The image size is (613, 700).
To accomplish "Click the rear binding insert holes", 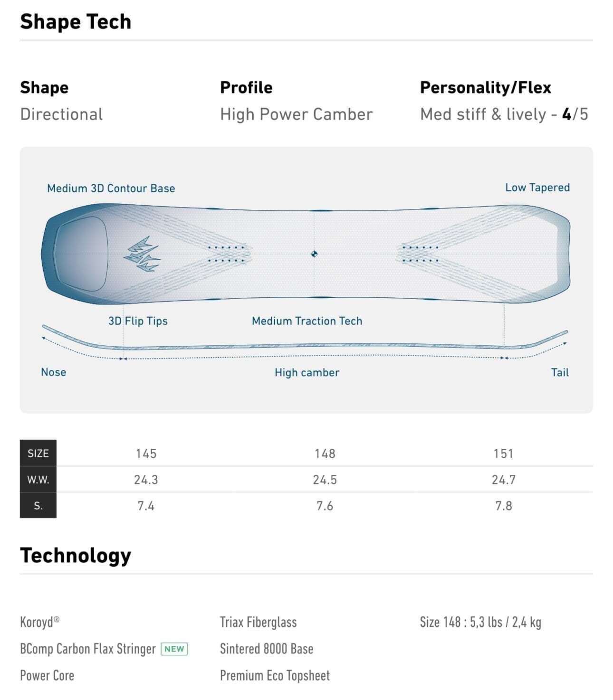I will (420, 254).
